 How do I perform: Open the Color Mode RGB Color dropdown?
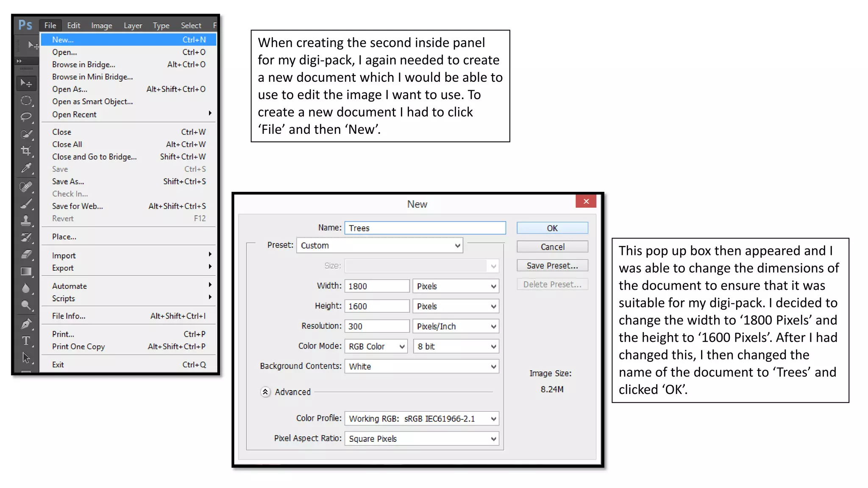376,347
